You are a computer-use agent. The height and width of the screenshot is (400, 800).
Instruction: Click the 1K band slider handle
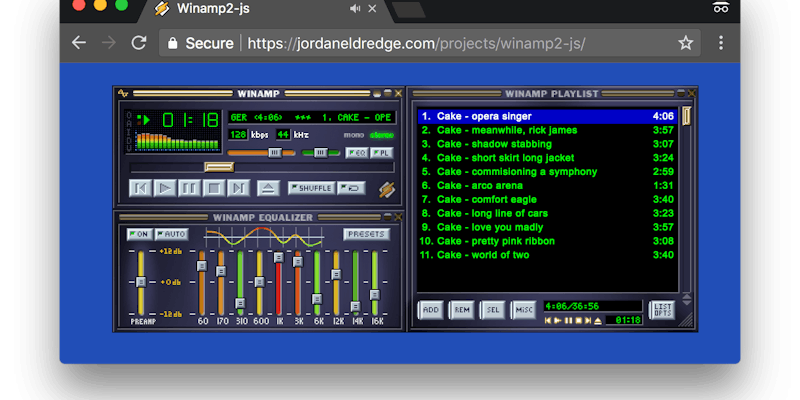click(x=279, y=258)
